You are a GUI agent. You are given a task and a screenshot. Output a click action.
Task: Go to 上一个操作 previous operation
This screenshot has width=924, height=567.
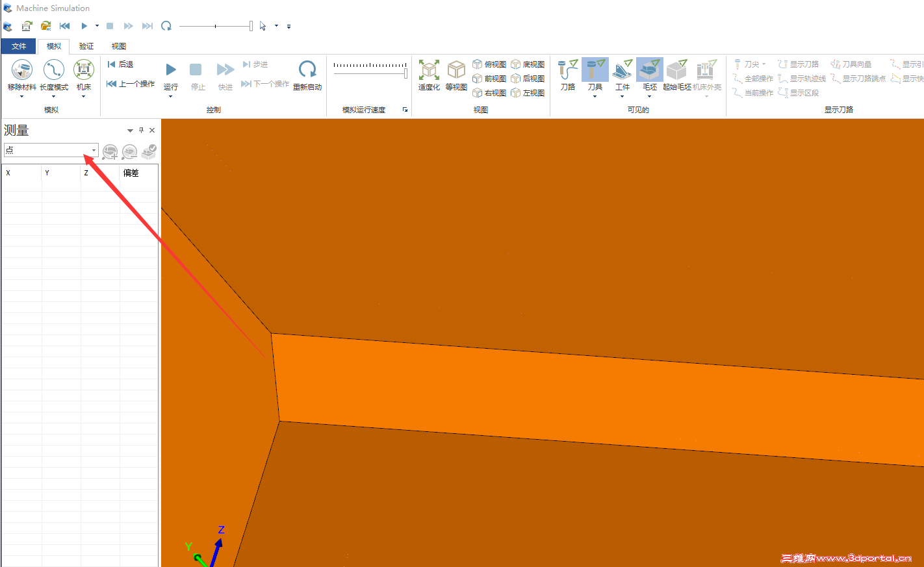coord(131,84)
